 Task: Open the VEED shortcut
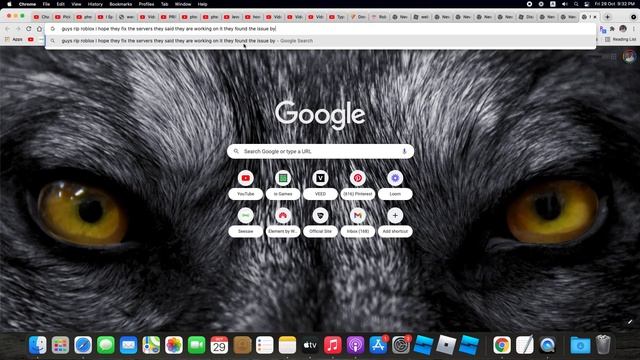[x=320, y=184]
